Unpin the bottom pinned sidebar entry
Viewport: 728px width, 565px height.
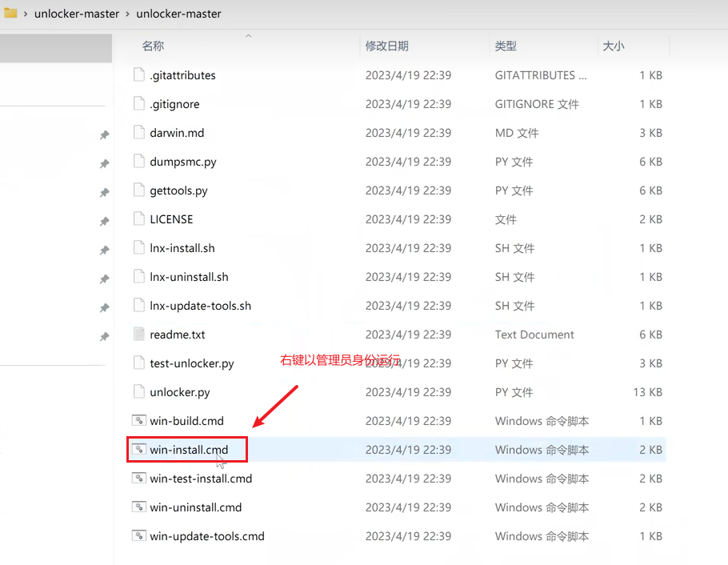tap(104, 335)
